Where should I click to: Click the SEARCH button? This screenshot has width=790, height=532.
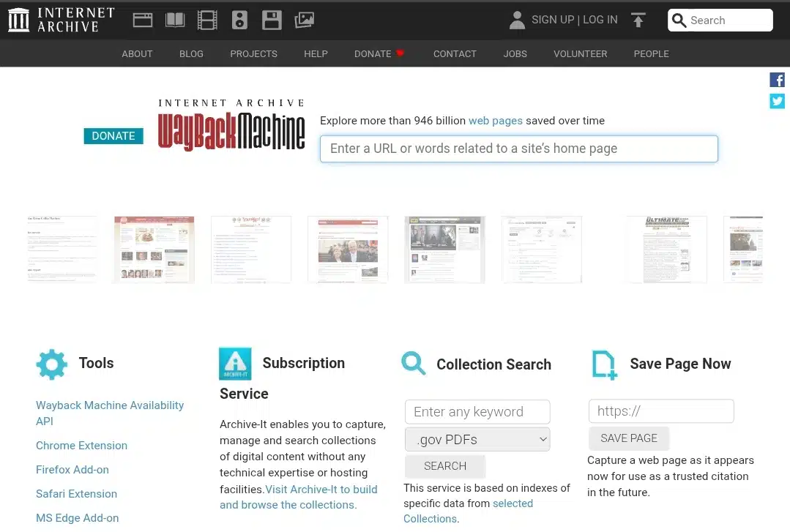pyautogui.click(x=445, y=466)
